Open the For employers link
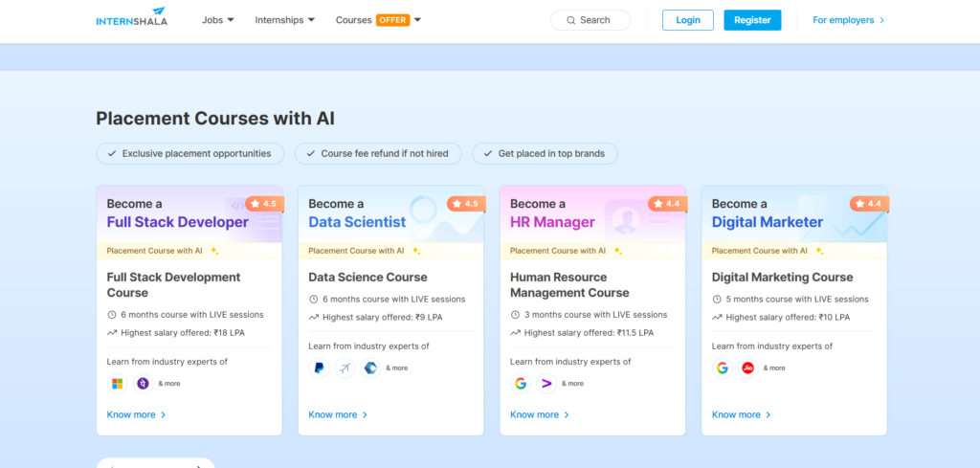This screenshot has height=468, width=980. (848, 20)
